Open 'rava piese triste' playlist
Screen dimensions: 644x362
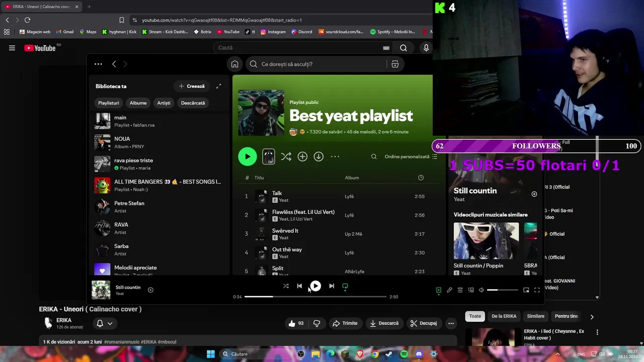(x=158, y=164)
